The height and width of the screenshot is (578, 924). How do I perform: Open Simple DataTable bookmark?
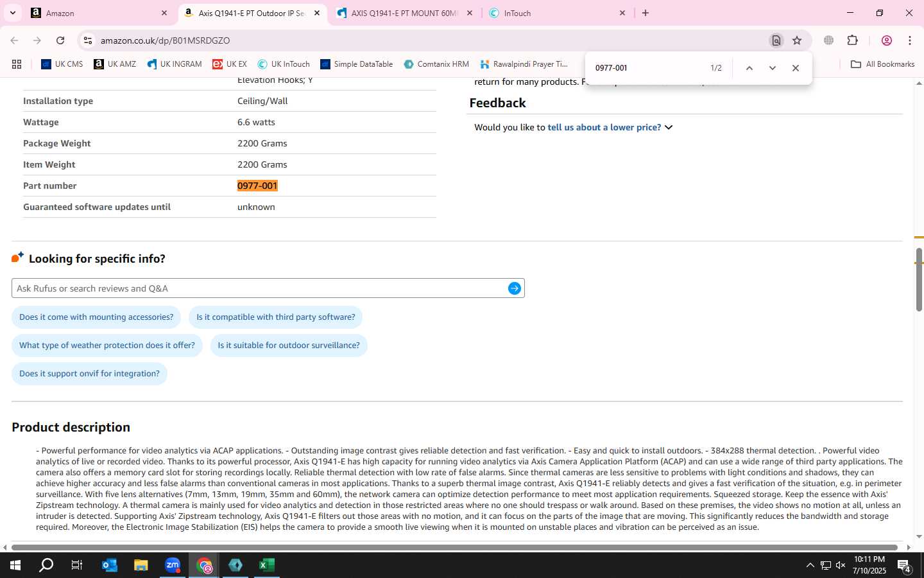click(356, 64)
